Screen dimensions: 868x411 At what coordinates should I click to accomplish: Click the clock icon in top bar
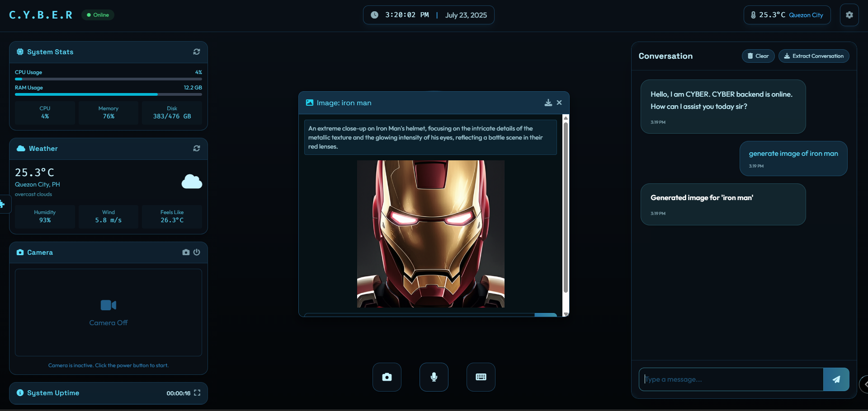pyautogui.click(x=374, y=15)
